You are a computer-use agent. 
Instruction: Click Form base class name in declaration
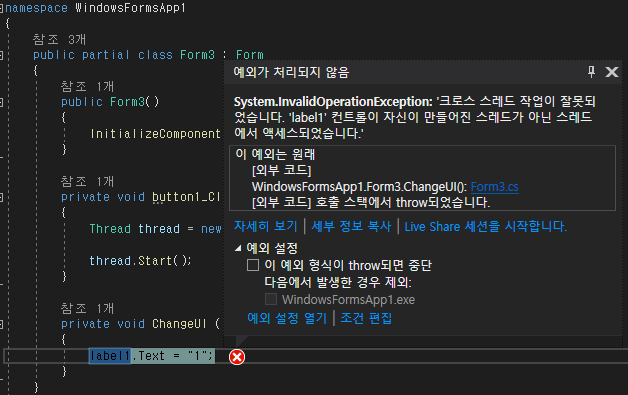click(250, 55)
